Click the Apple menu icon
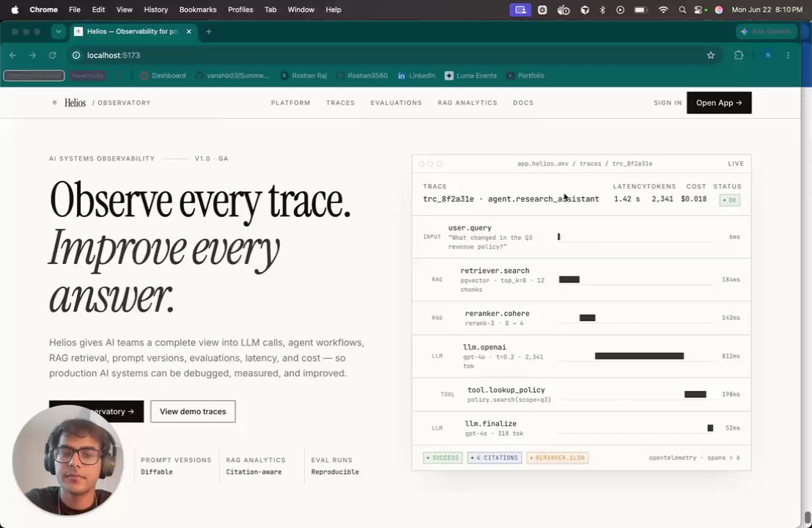 point(15,10)
